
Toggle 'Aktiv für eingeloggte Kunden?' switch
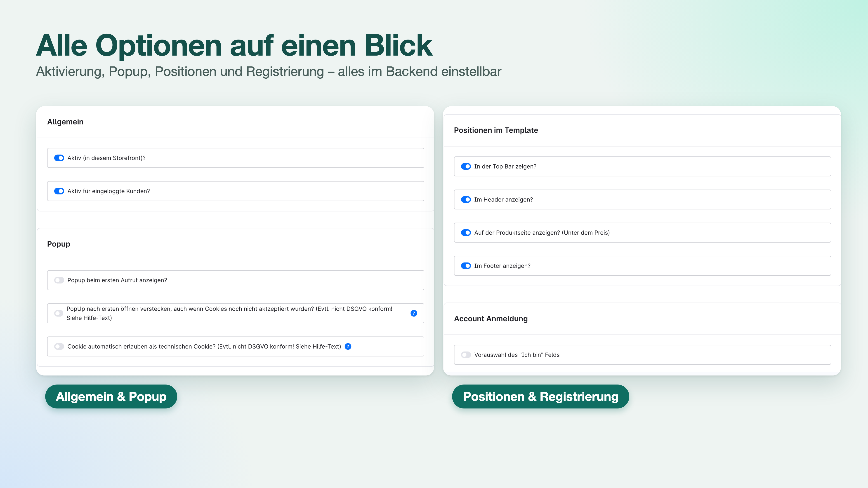coord(59,191)
